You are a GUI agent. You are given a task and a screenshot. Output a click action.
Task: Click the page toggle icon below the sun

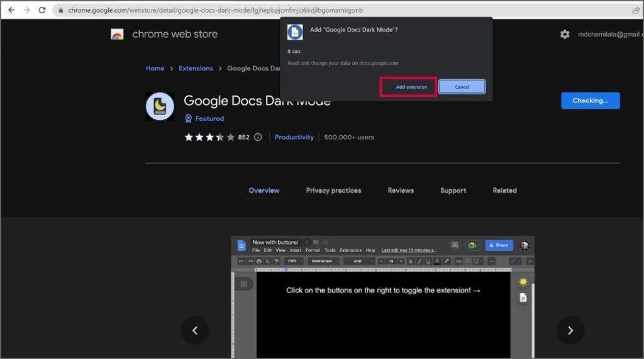click(523, 297)
